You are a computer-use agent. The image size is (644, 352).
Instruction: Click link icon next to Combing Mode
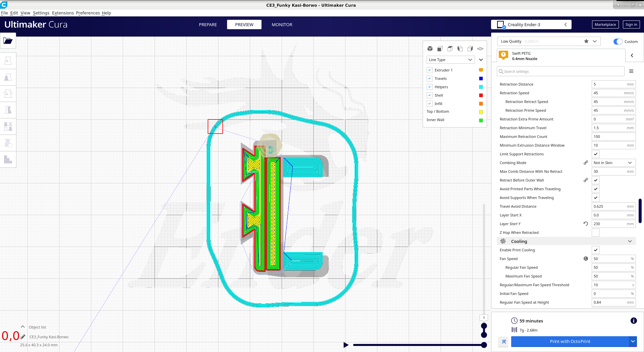pos(586,163)
